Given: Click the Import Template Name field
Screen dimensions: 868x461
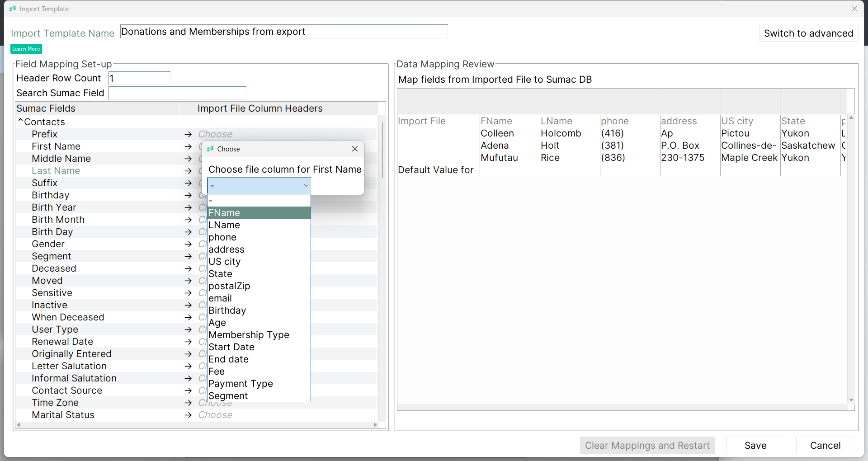Looking at the screenshot, I should [x=284, y=32].
